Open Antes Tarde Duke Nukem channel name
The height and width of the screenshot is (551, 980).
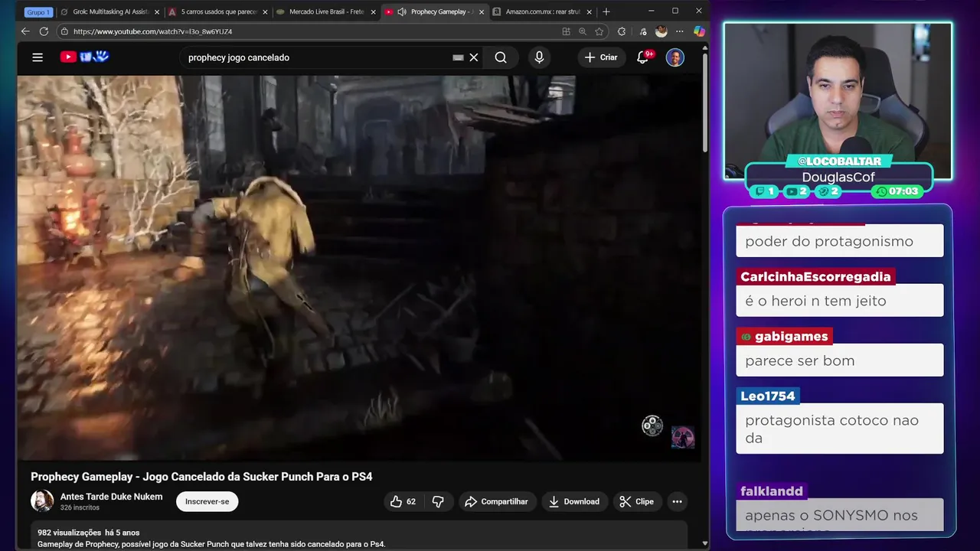[111, 497]
